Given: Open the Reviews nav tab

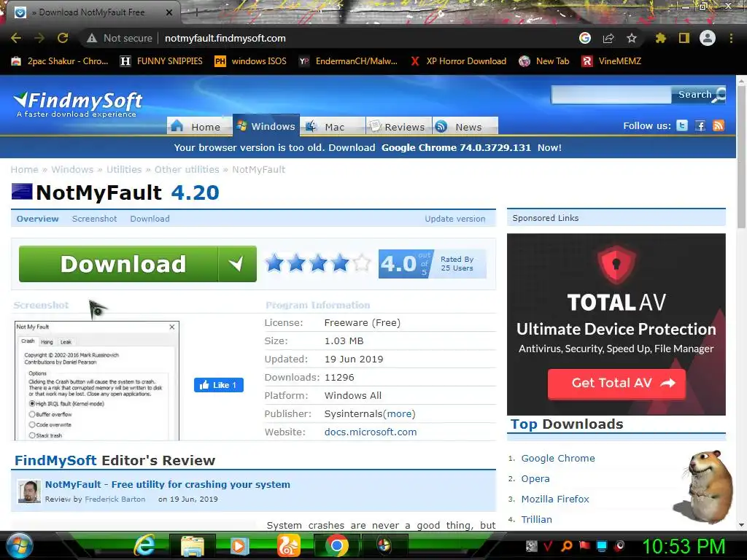Looking at the screenshot, I should (399, 126).
